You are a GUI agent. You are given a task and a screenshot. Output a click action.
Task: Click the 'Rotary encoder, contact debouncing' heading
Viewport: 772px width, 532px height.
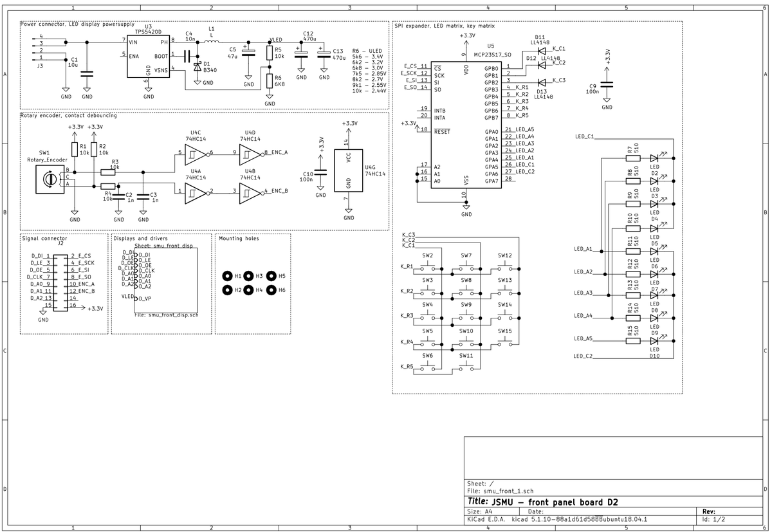[x=69, y=115]
